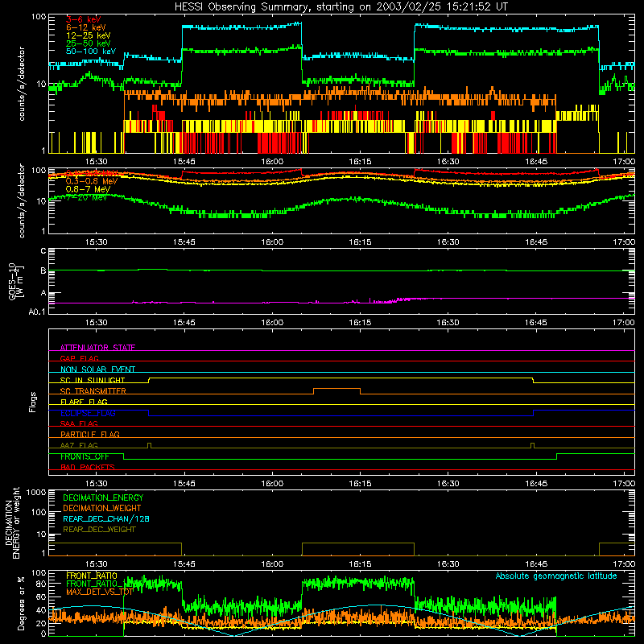Select the PARTICLE_FLAG label
644x644 pixels.
(x=90, y=434)
